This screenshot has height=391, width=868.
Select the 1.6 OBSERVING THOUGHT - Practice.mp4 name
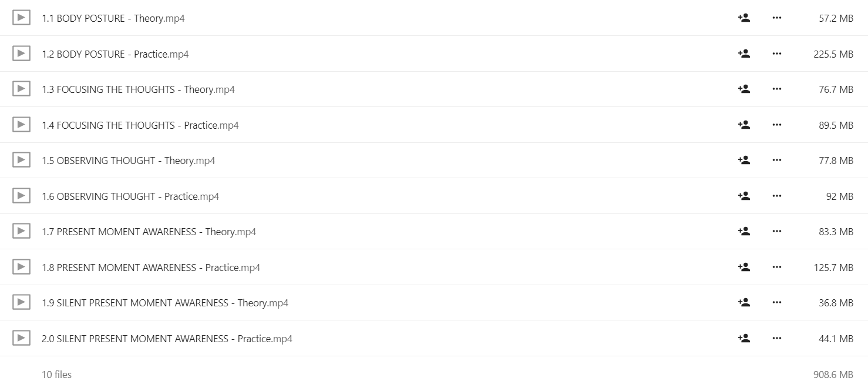click(130, 196)
